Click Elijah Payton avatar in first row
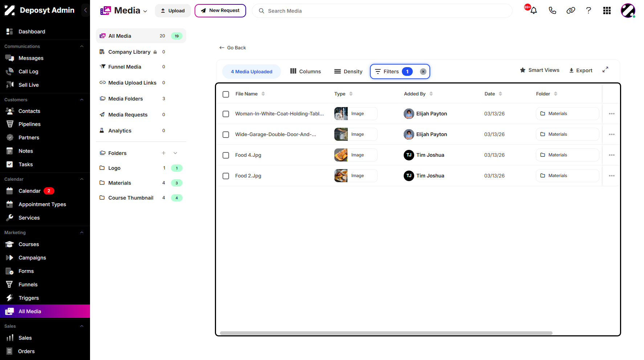Screen dimensions: 644x360 click(409, 114)
